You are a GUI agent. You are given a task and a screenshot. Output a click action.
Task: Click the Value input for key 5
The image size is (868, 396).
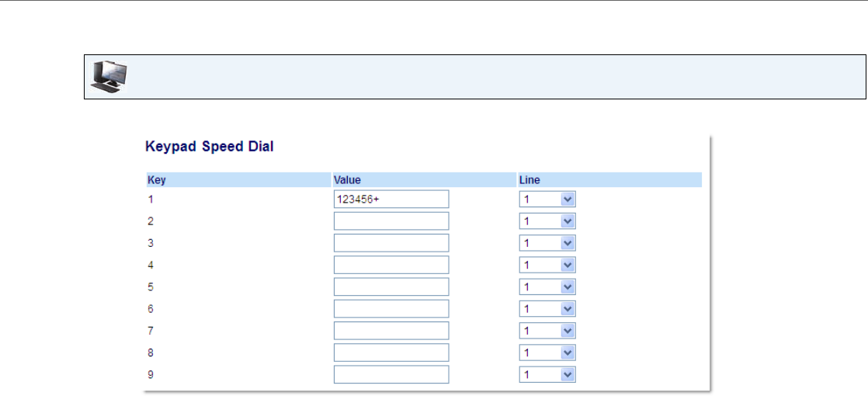point(391,287)
